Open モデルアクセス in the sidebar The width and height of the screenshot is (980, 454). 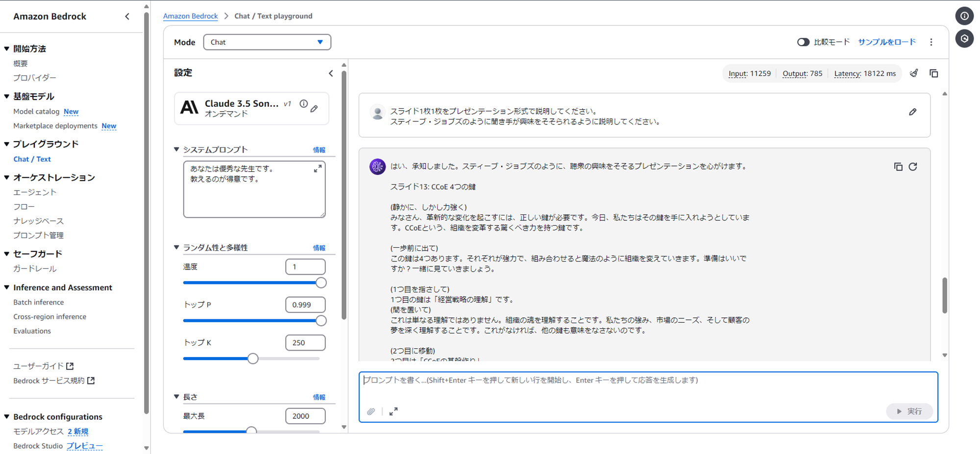[39, 431]
